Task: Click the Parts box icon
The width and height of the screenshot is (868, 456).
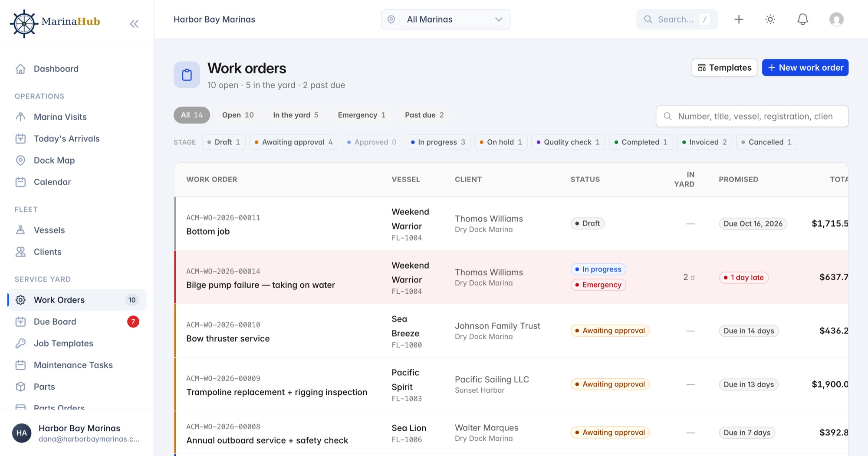Action: pyautogui.click(x=20, y=387)
